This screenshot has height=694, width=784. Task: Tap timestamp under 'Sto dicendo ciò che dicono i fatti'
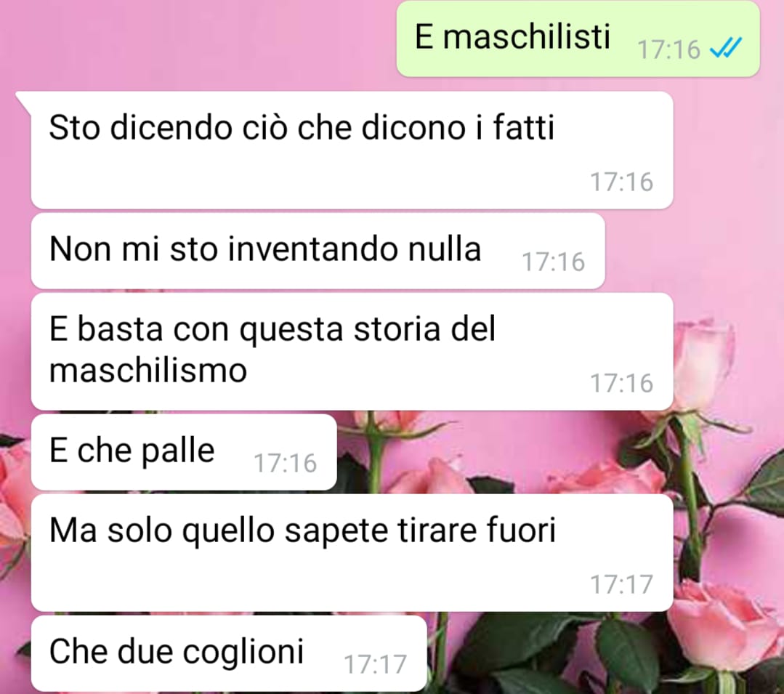621,182
